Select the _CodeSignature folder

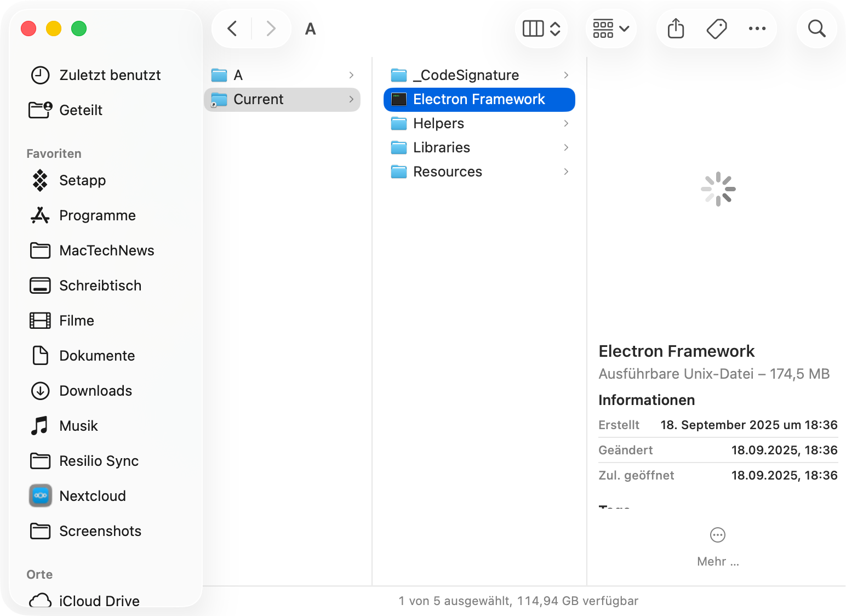[x=466, y=75]
